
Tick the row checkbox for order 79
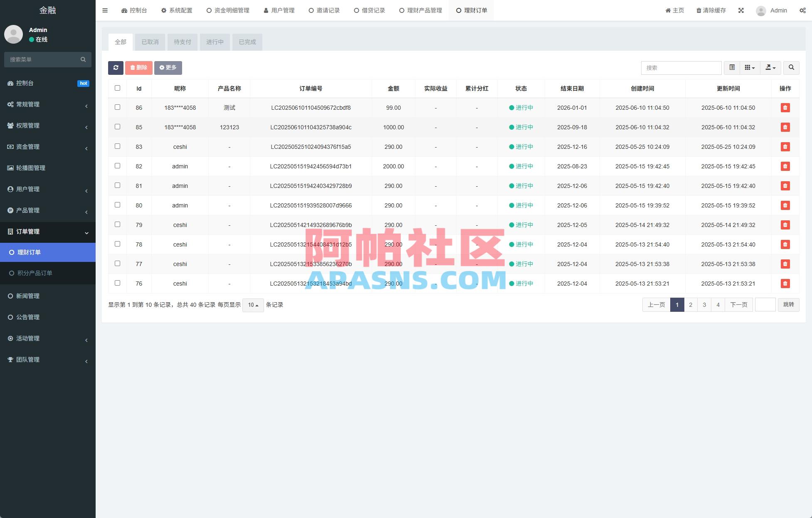tap(117, 224)
